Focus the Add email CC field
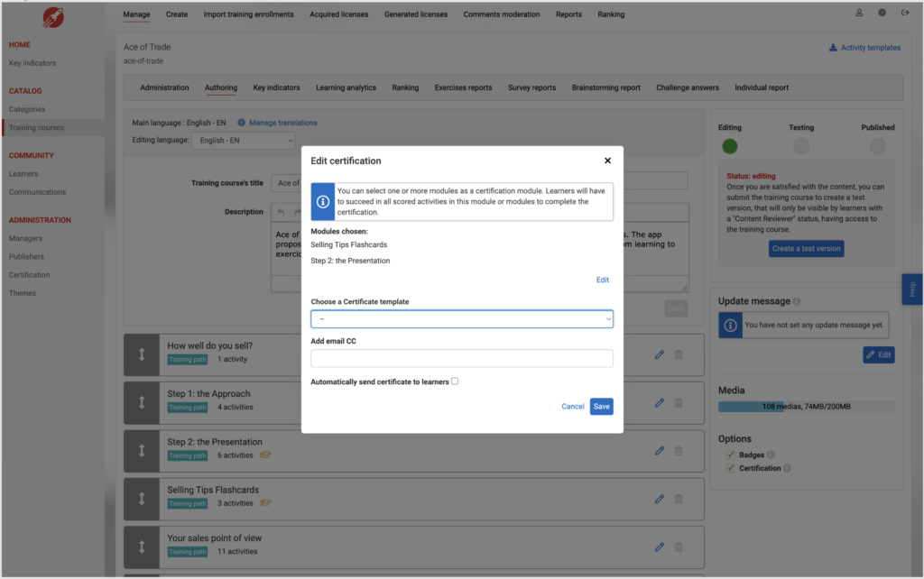 pos(461,358)
